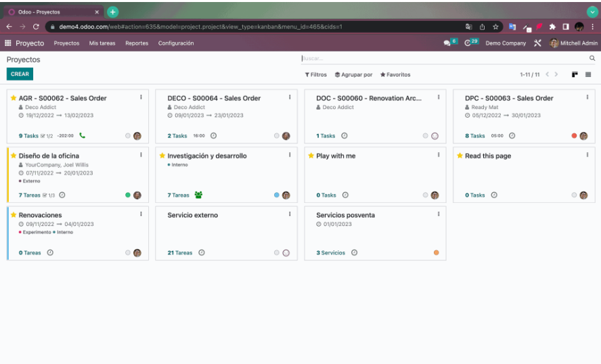The width and height of the screenshot is (601, 364).
Task: Open the browser extensions puzzle icon
Action: 552,26
